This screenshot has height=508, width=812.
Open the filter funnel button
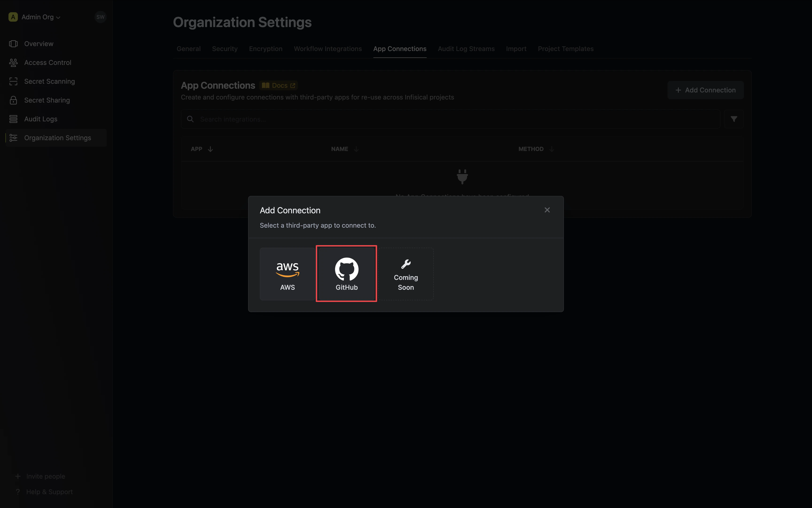734,119
